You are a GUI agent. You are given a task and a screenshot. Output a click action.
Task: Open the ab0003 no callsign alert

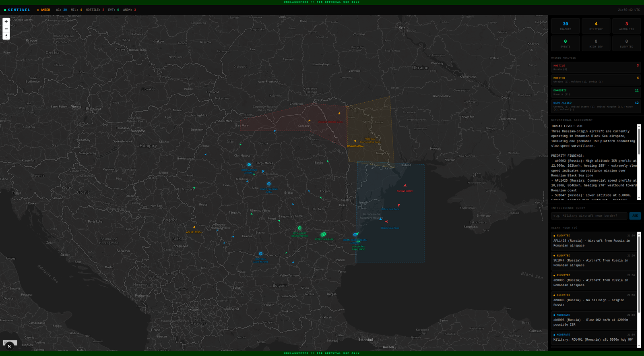(593, 300)
